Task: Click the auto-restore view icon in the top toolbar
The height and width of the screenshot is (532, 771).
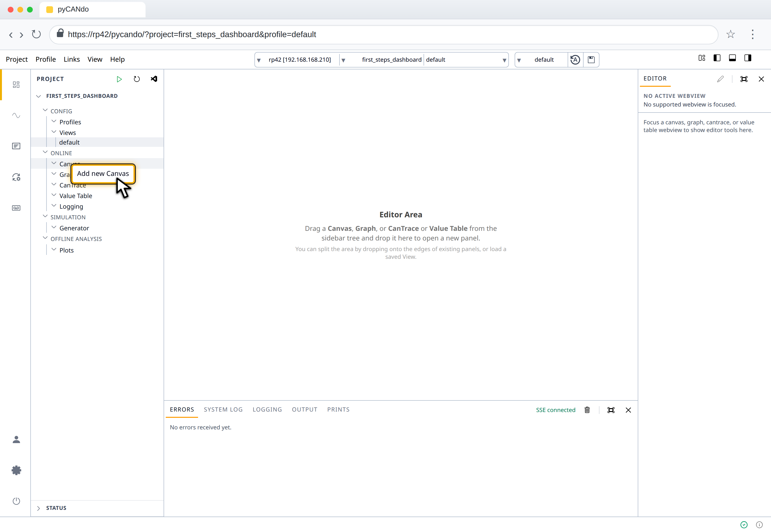Action: pos(575,60)
